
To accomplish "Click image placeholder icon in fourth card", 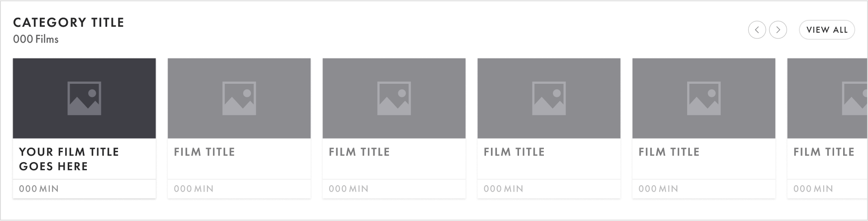I will click(549, 98).
